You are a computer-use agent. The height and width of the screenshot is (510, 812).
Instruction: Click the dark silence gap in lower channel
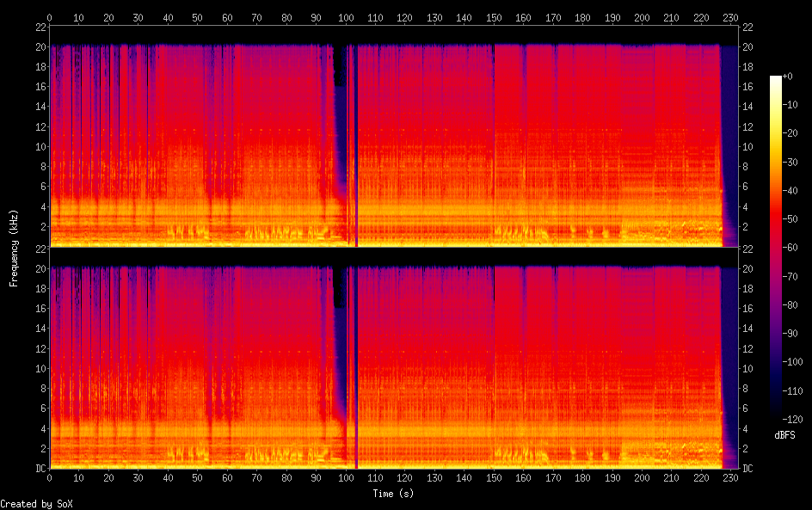pos(340,288)
